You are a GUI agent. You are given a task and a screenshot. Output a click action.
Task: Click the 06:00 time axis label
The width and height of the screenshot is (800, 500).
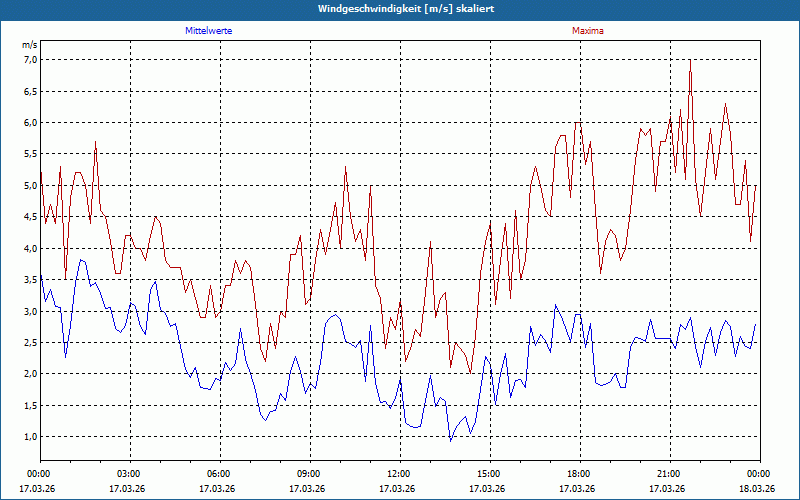(220, 474)
